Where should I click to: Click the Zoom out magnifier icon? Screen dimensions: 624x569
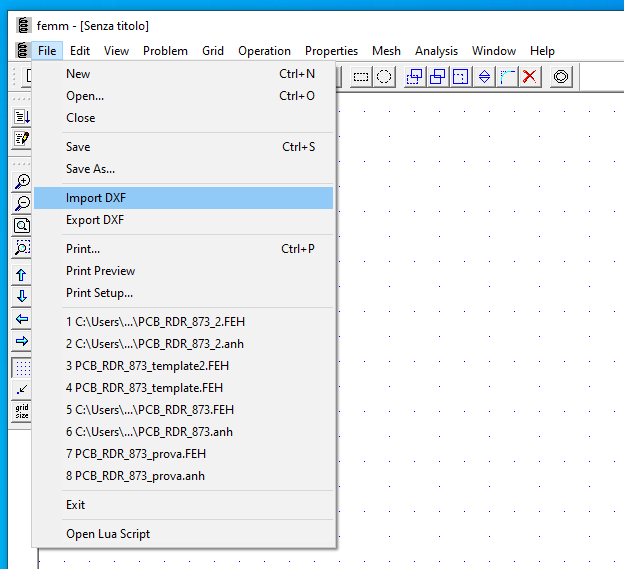coord(21,203)
